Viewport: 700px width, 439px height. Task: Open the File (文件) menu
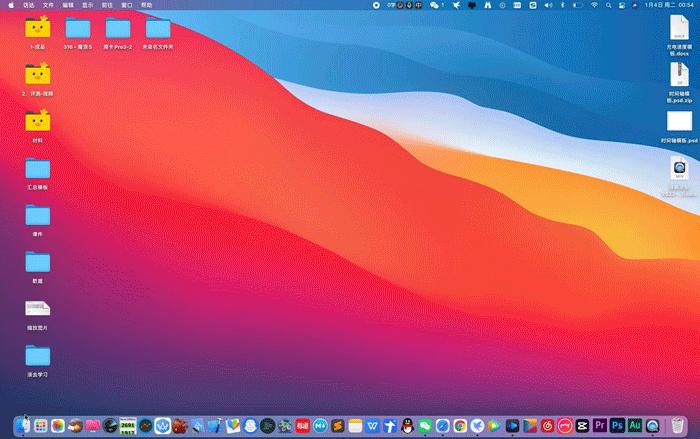point(48,5)
